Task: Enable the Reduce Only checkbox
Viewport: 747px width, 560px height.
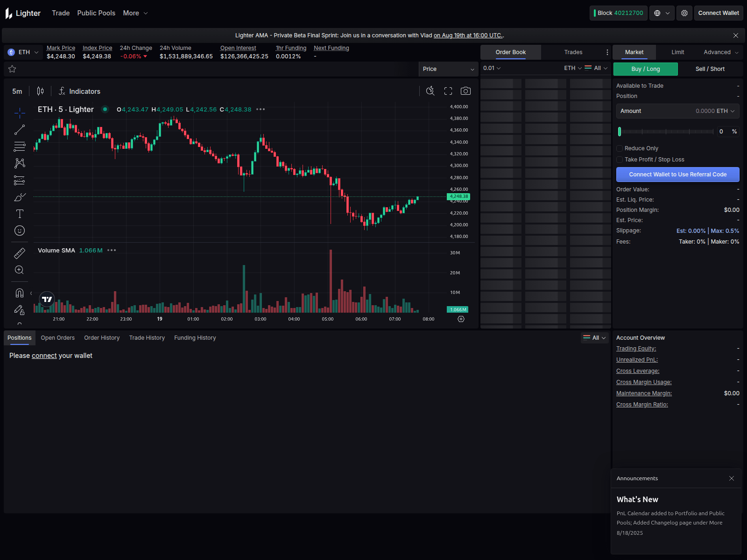Action: coord(620,148)
